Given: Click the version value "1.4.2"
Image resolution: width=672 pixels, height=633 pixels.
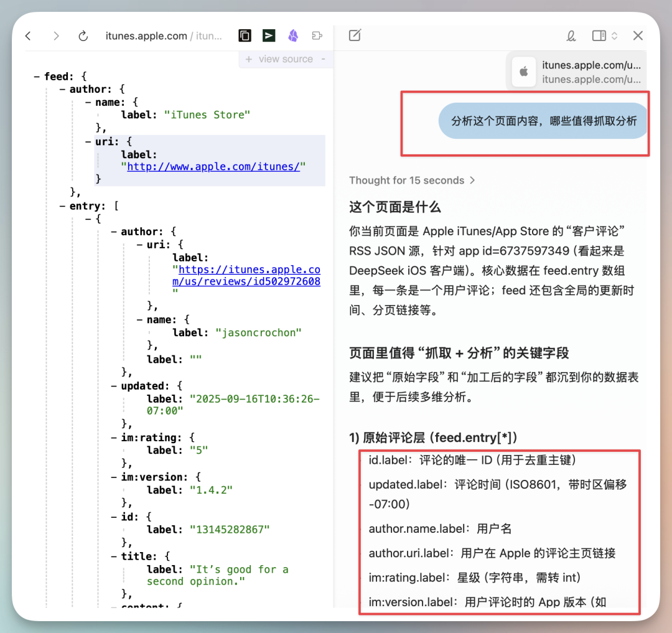Looking at the screenshot, I should (x=212, y=490).
